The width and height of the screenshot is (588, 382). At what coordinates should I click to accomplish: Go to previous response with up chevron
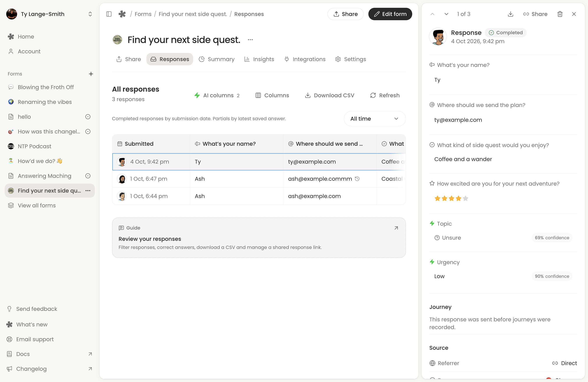pos(432,14)
